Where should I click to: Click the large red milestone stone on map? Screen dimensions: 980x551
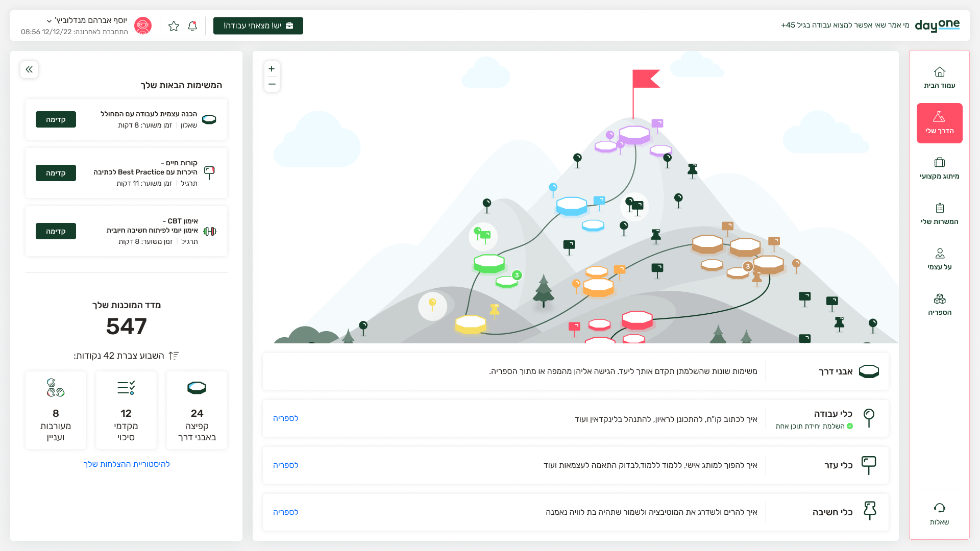pyautogui.click(x=637, y=320)
